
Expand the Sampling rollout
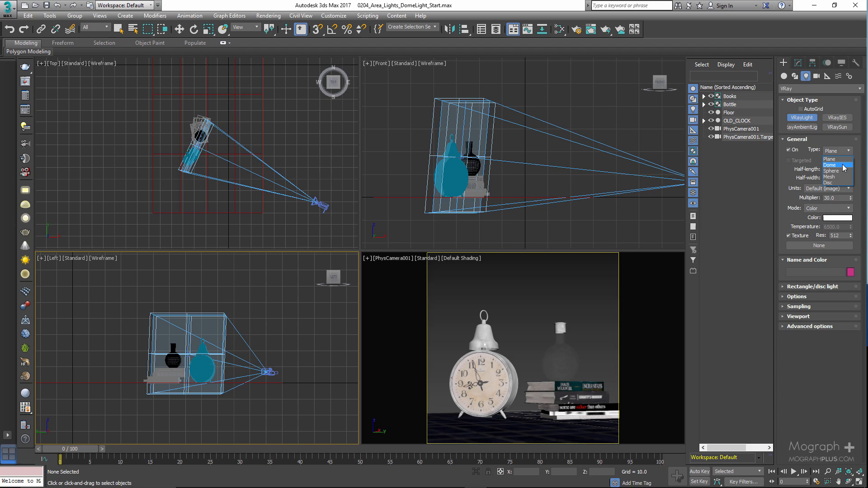pyautogui.click(x=798, y=306)
